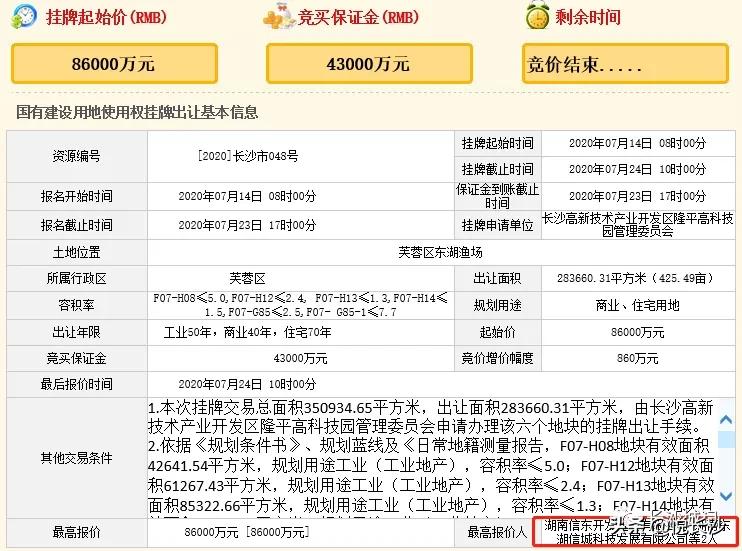The width and height of the screenshot is (742, 551).
Task: Click scrollbar thumb in 其他交易条件 text area
Action: click(x=726, y=439)
